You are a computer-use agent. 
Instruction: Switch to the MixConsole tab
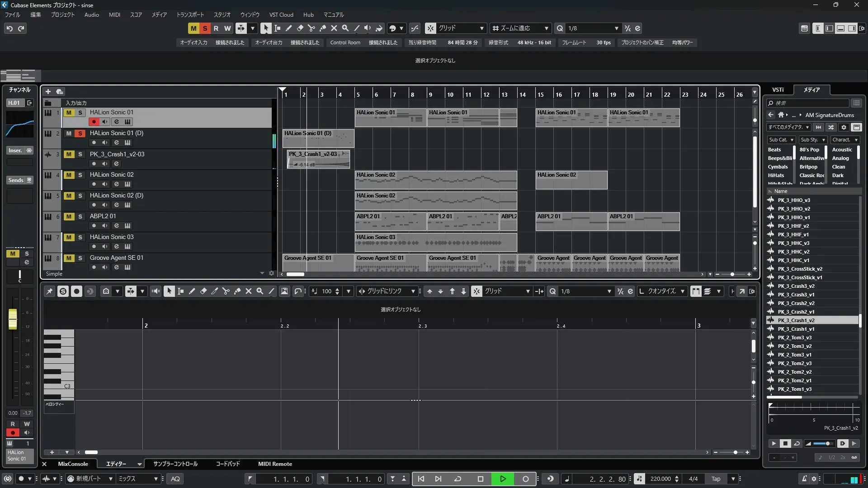(73, 464)
